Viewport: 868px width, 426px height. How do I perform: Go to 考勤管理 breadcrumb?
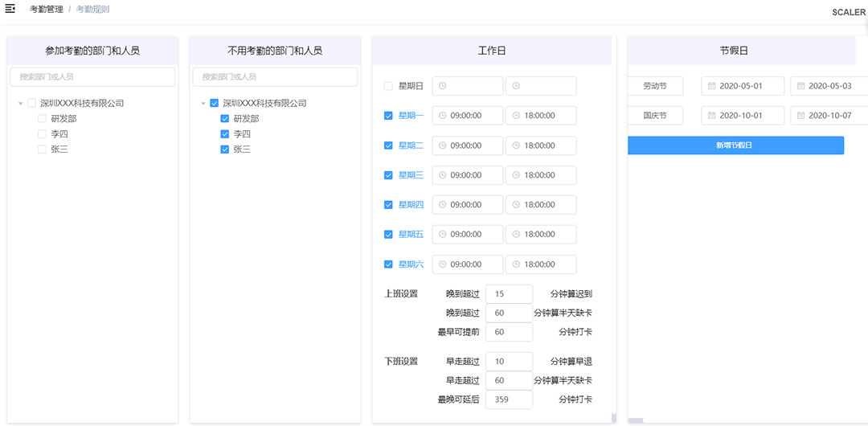click(46, 10)
